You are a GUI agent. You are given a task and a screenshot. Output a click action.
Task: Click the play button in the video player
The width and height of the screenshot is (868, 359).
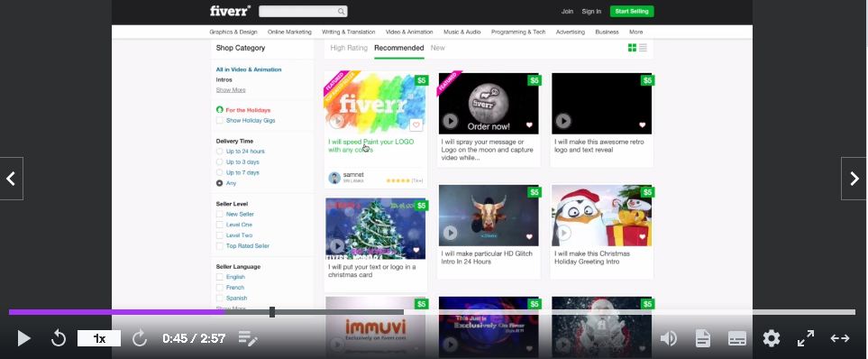coord(23,338)
